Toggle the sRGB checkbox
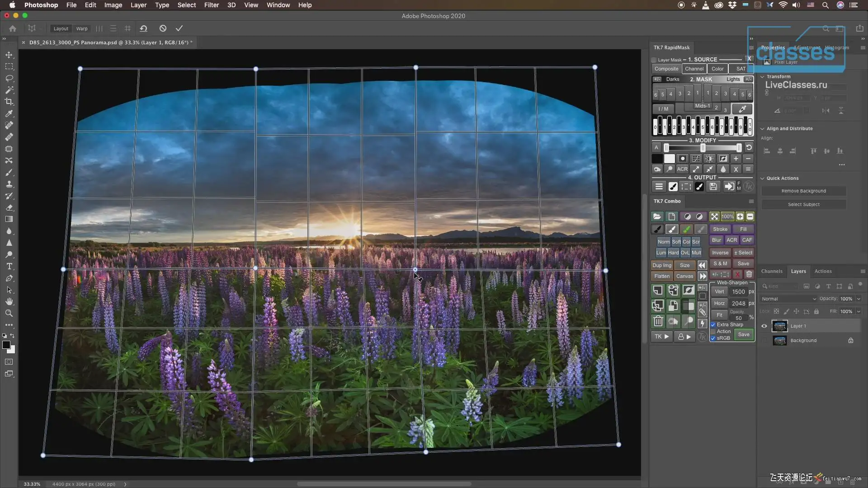This screenshot has height=488, width=868. point(713,338)
